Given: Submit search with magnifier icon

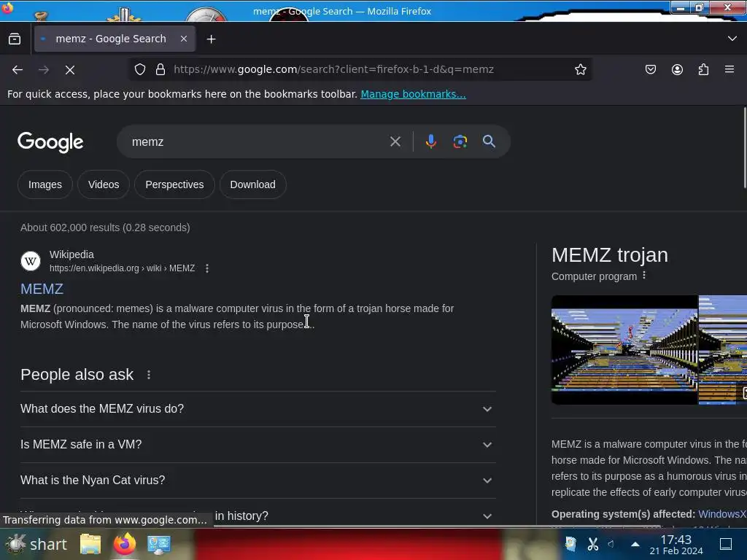Looking at the screenshot, I should (489, 141).
